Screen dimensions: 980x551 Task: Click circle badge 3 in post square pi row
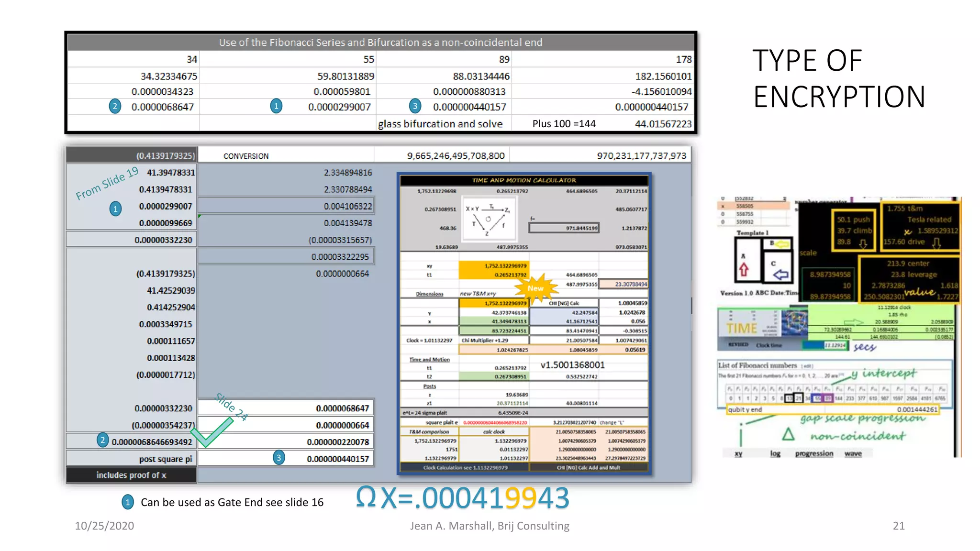tap(278, 458)
